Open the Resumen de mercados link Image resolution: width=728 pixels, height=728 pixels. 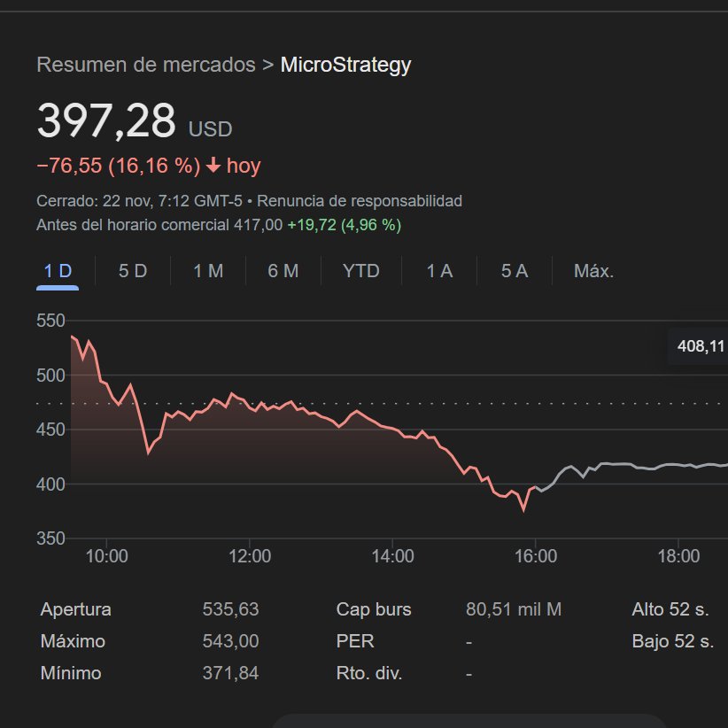tap(146, 65)
